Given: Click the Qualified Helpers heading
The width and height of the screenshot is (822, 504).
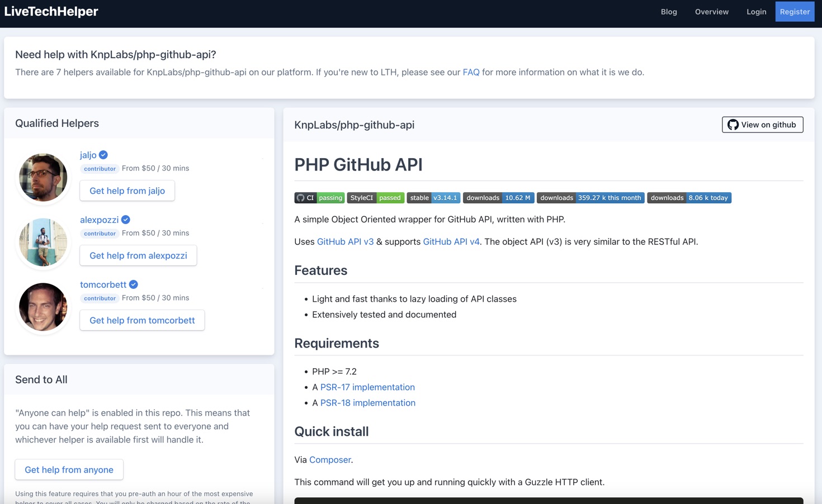Looking at the screenshot, I should [57, 123].
